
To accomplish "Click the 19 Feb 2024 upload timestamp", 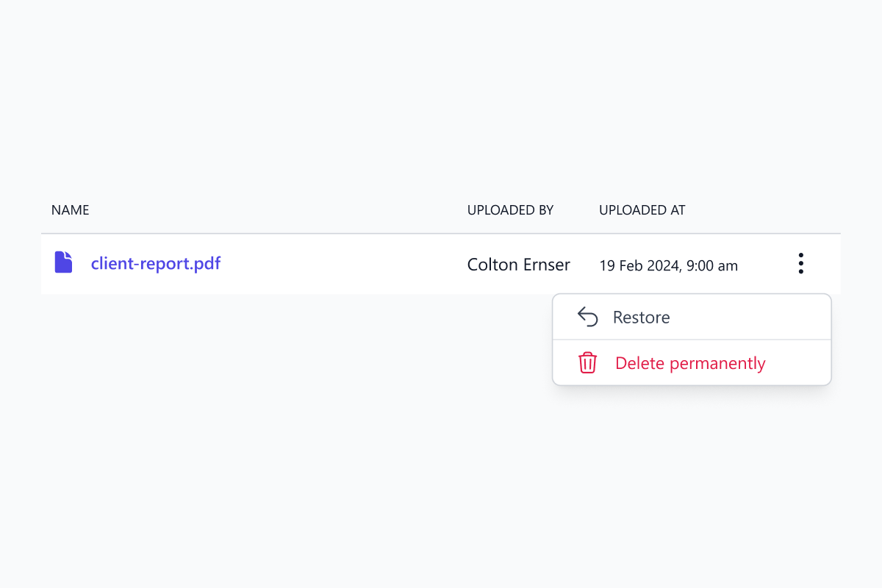I will pos(668,265).
